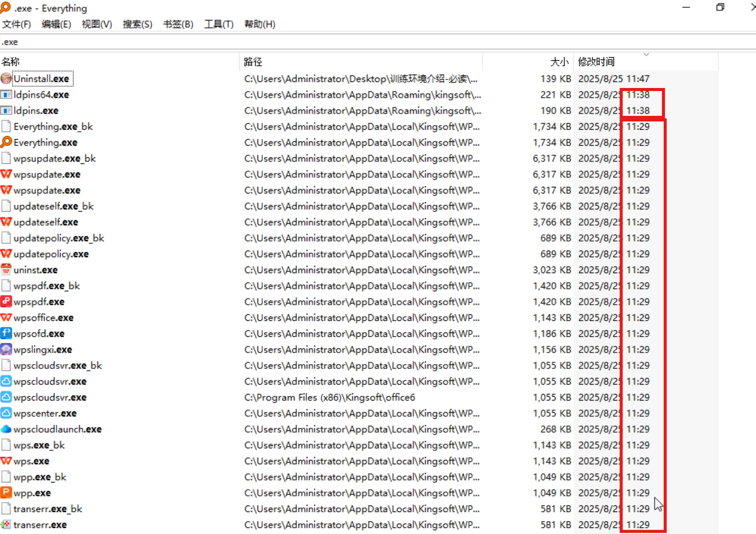Sort results by the 路径 column header
The width and height of the screenshot is (756, 534).
click(x=361, y=61)
